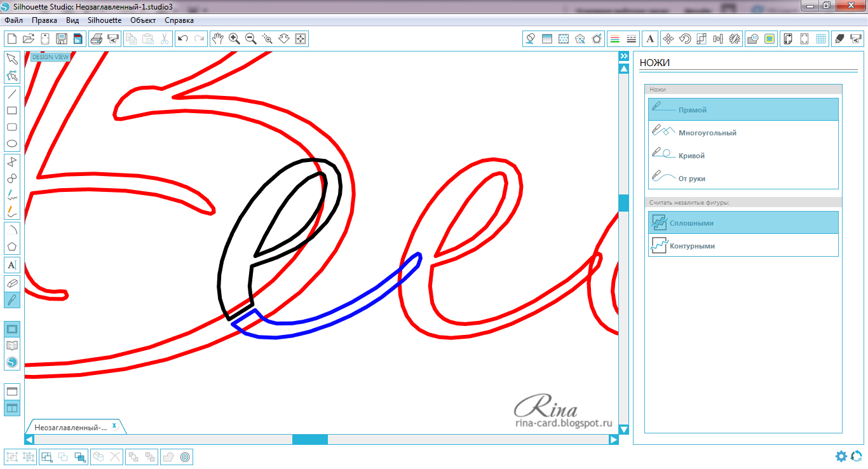The image size is (868, 469).
Task: Open the Line Color panel
Action: 614,39
